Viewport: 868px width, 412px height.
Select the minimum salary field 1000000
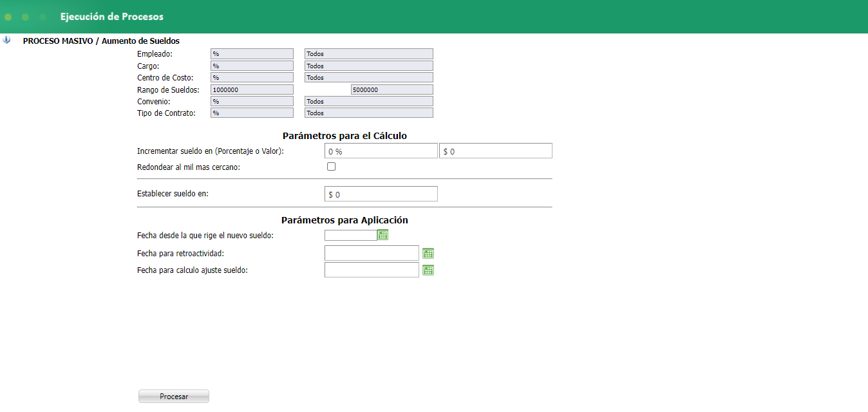point(252,89)
